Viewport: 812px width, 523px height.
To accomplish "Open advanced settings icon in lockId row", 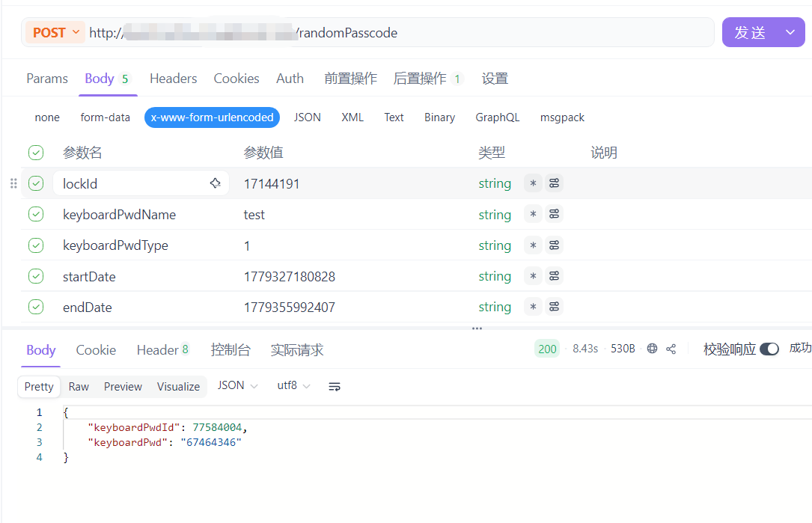I will [x=554, y=183].
